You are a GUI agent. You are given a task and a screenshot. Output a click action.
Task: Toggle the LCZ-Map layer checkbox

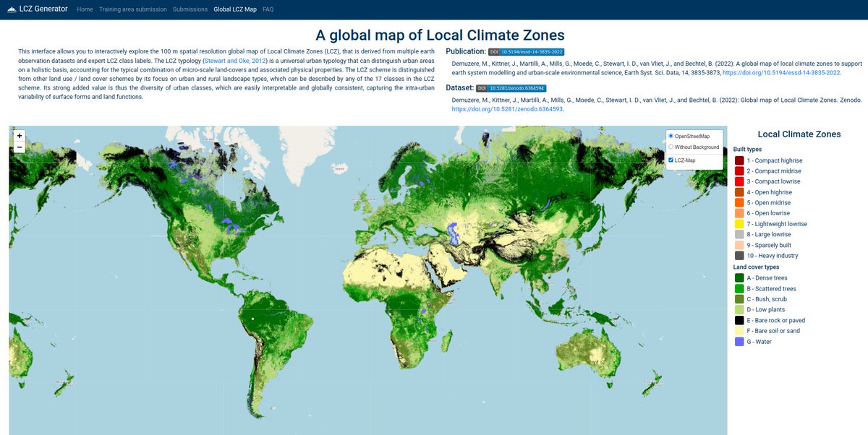pyautogui.click(x=671, y=160)
